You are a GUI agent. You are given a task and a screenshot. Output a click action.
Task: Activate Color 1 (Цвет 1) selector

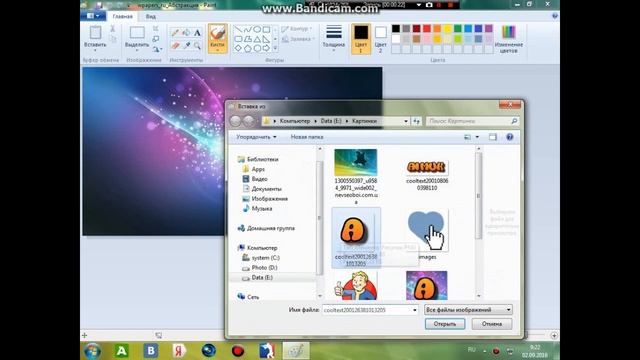361,39
